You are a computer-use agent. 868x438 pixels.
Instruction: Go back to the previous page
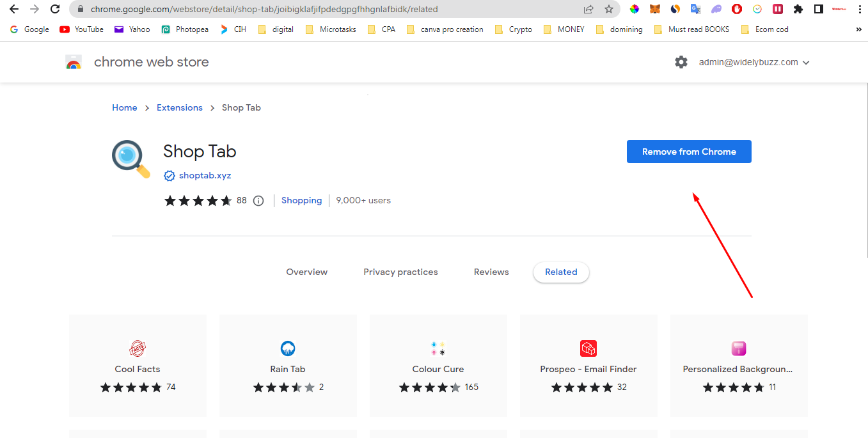pyautogui.click(x=13, y=9)
